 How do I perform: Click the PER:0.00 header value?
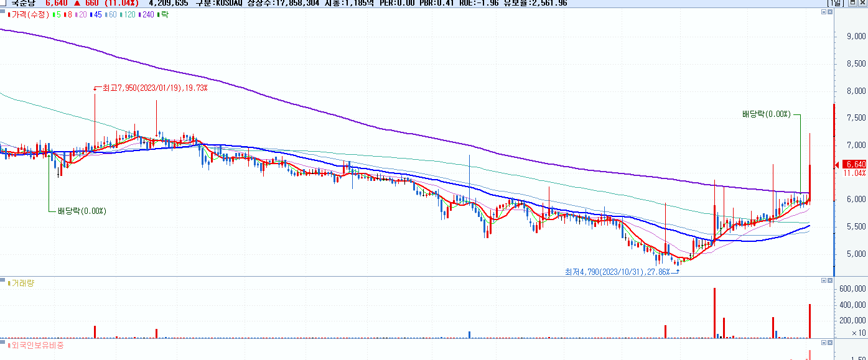(397, 3)
